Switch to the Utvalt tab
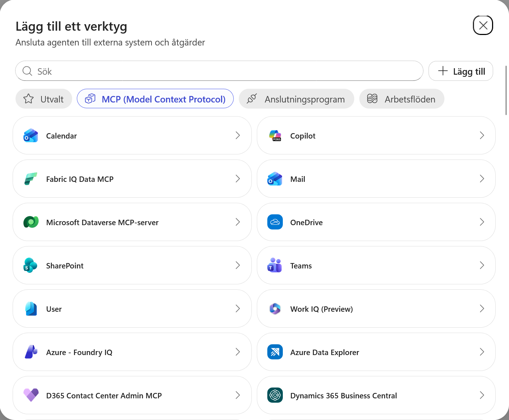 pos(44,99)
